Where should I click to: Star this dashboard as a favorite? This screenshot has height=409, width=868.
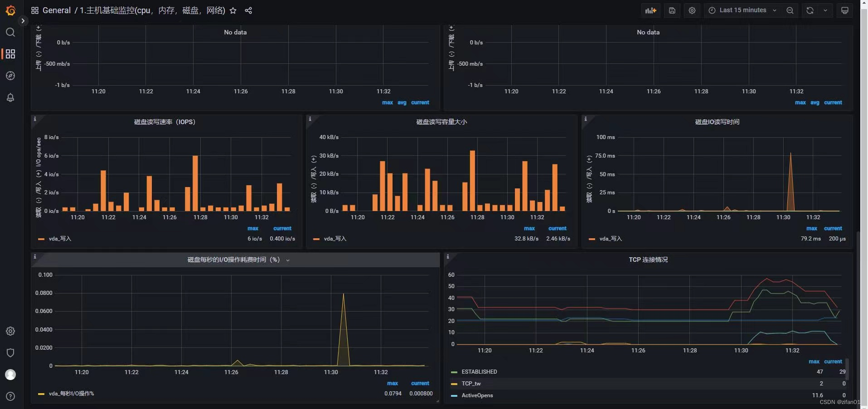(x=233, y=10)
